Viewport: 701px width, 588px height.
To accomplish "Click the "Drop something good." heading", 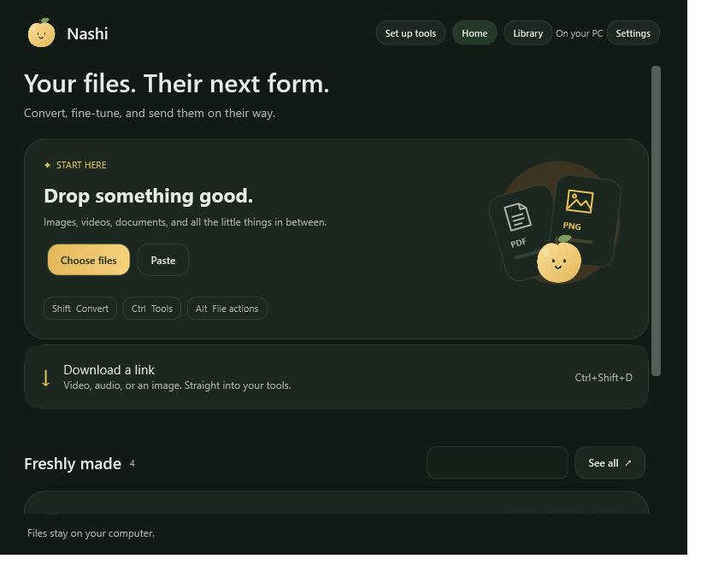I will click(x=149, y=197).
